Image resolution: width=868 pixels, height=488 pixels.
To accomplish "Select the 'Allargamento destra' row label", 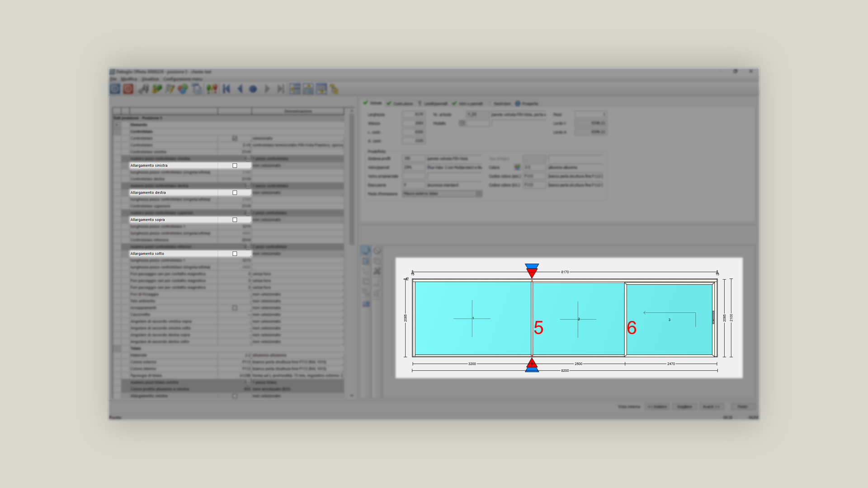I will coord(148,192).
